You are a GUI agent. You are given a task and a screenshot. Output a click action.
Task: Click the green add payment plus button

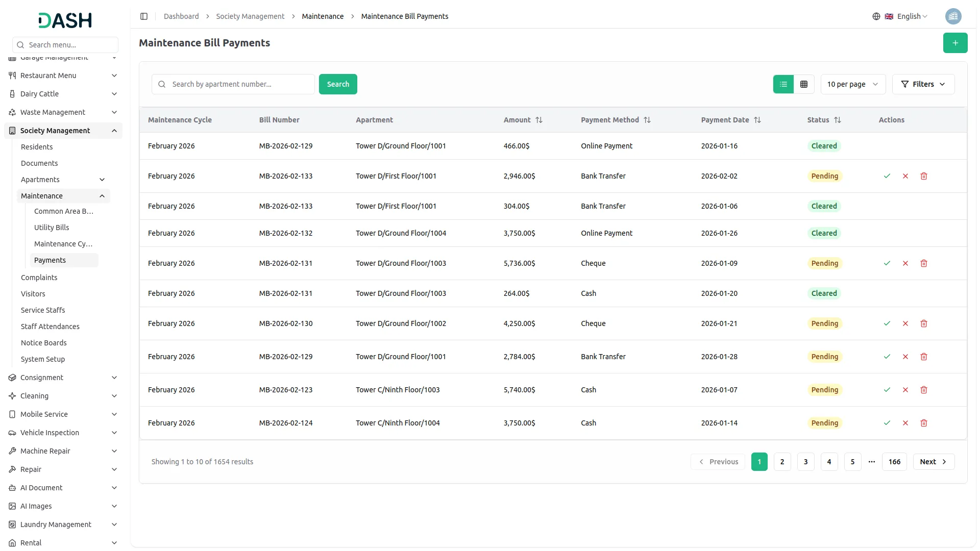click(x=955, y=43)
